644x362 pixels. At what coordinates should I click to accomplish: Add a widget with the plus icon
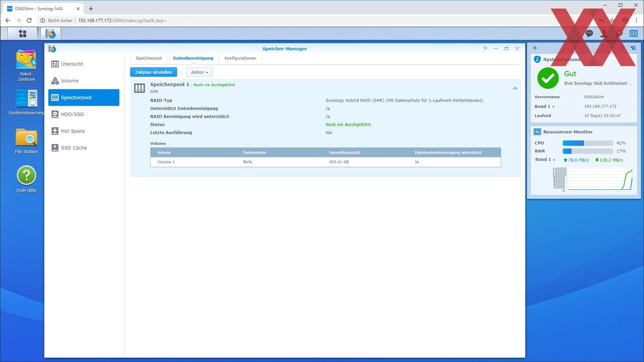pos(535,48)
